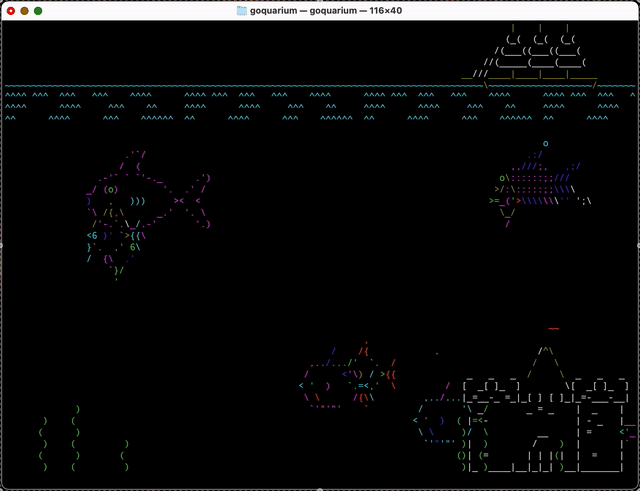Close the goquarium terminal window
Viewport: 640px width, 491px height.
click(x=10, y=10)
